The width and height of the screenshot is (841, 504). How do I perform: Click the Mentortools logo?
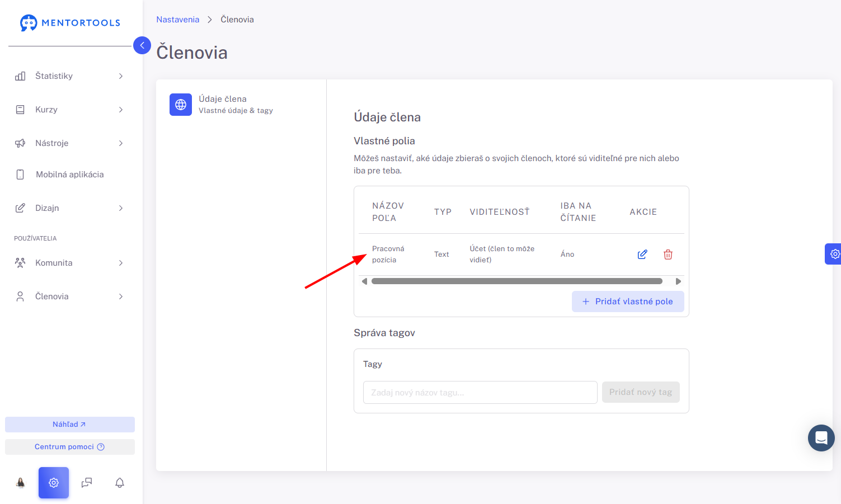pyautogui.click(x=70, y=23)
